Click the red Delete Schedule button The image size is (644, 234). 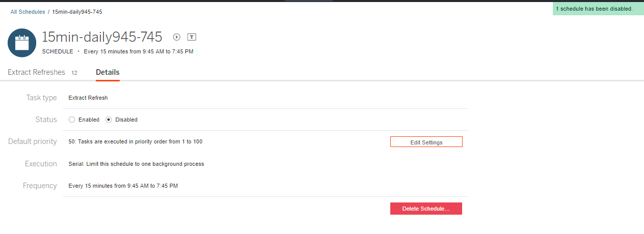coord(426,209)
